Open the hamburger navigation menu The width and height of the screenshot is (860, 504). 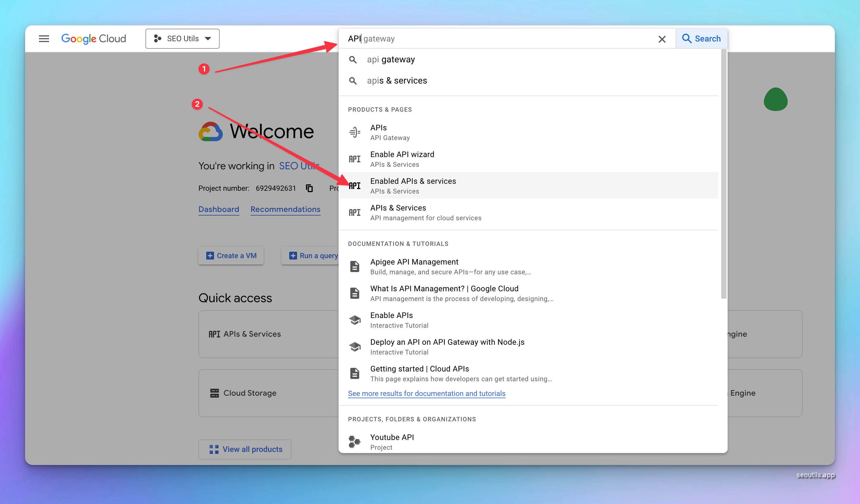[44, 38]
